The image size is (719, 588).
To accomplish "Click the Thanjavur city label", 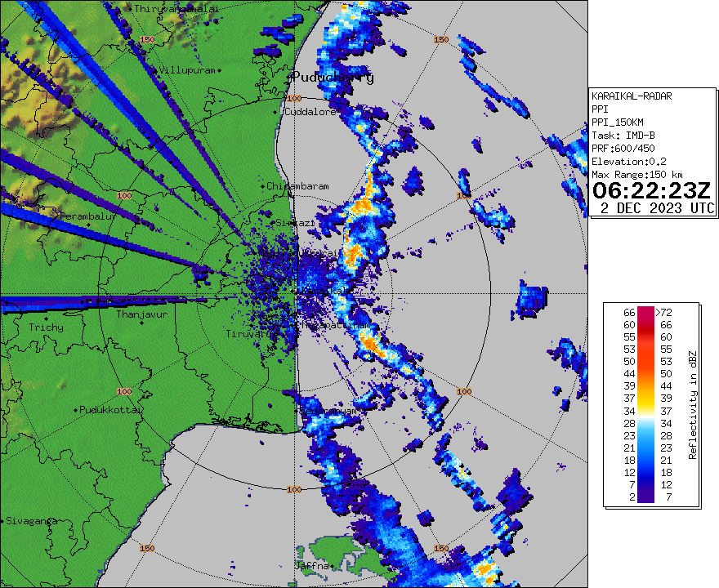I will click(x=141, y=314).
